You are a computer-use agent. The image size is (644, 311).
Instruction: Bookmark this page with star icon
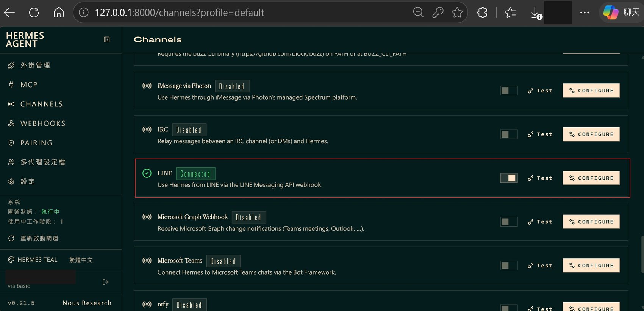click(x=457, y=13)
